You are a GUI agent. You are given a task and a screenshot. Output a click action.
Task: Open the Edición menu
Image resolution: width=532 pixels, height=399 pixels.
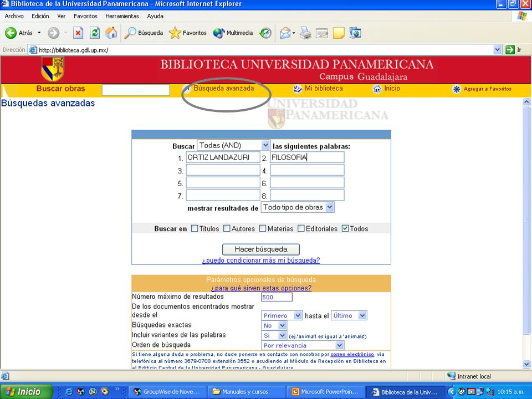point(40,16)
